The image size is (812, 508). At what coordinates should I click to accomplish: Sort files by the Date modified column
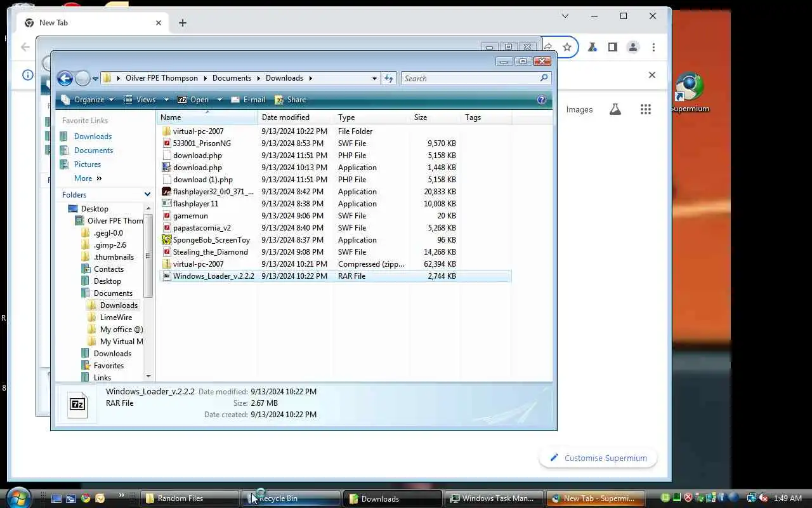[296, 117]
